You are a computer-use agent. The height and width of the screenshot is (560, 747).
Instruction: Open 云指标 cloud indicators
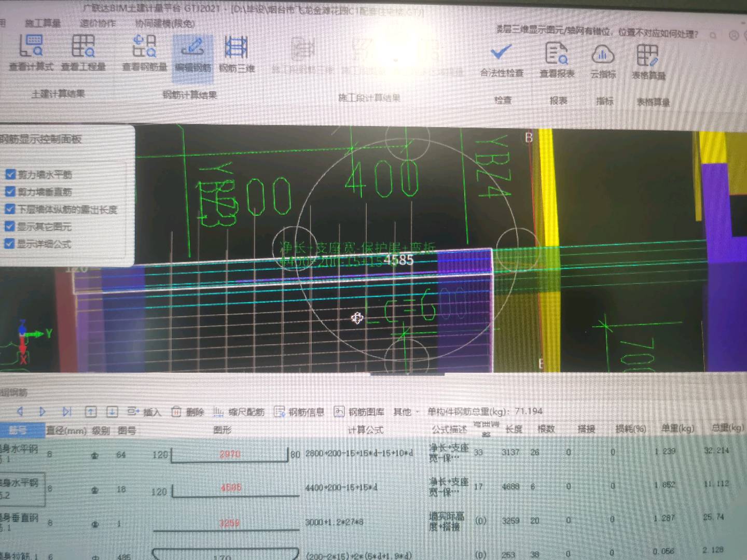pyautogui.click(x=603, y=61)
